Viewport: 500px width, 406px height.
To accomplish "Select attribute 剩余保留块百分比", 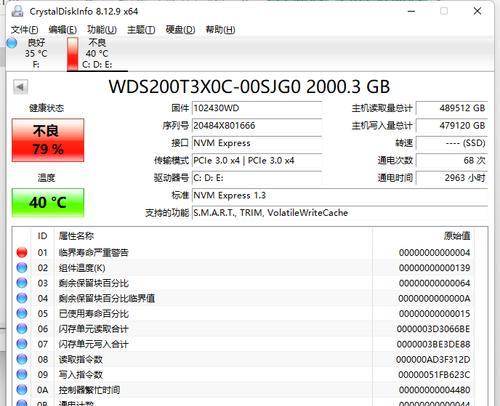I will (93, 283).
